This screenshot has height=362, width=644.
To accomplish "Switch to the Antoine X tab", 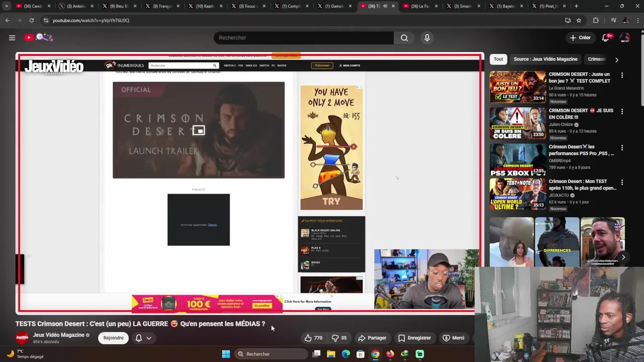I will point(76,6).
